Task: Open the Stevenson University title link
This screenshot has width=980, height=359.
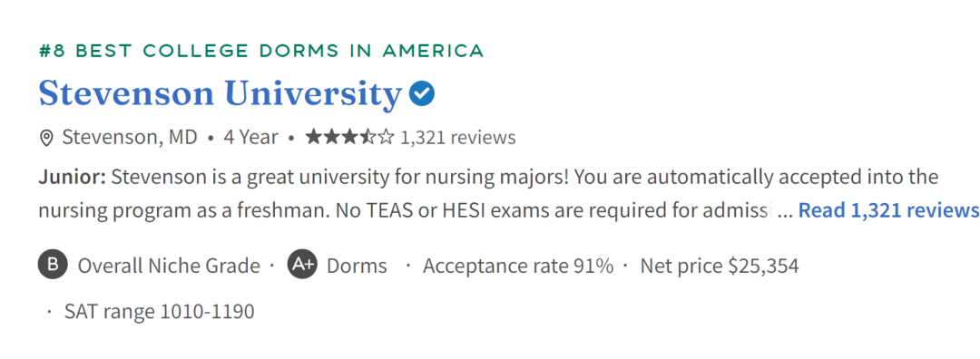Action: pos(220,95)
